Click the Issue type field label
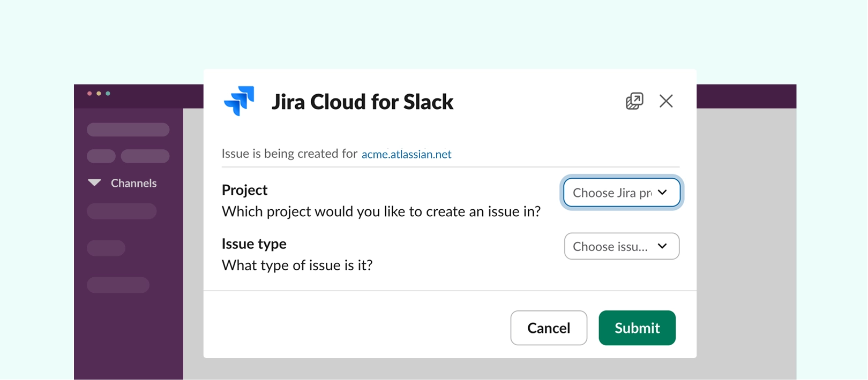 [254, 244]
